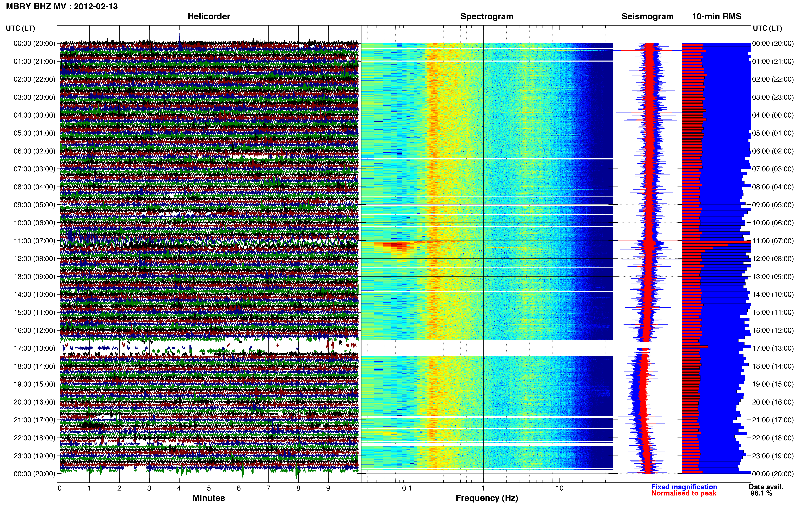Select '13:00 (09:00)' on the right time axis
Viewport: 812px width, 508px height.
pyautogui.click(x=773, y=277)
